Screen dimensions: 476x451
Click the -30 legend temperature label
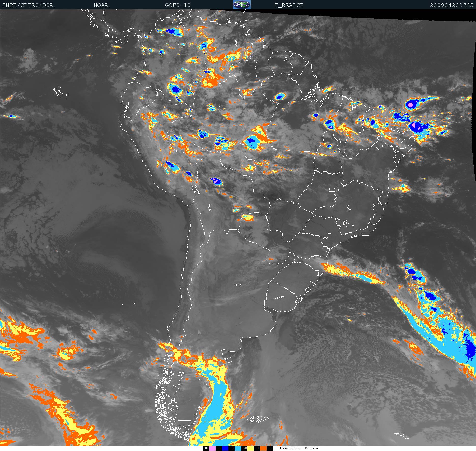270,448
